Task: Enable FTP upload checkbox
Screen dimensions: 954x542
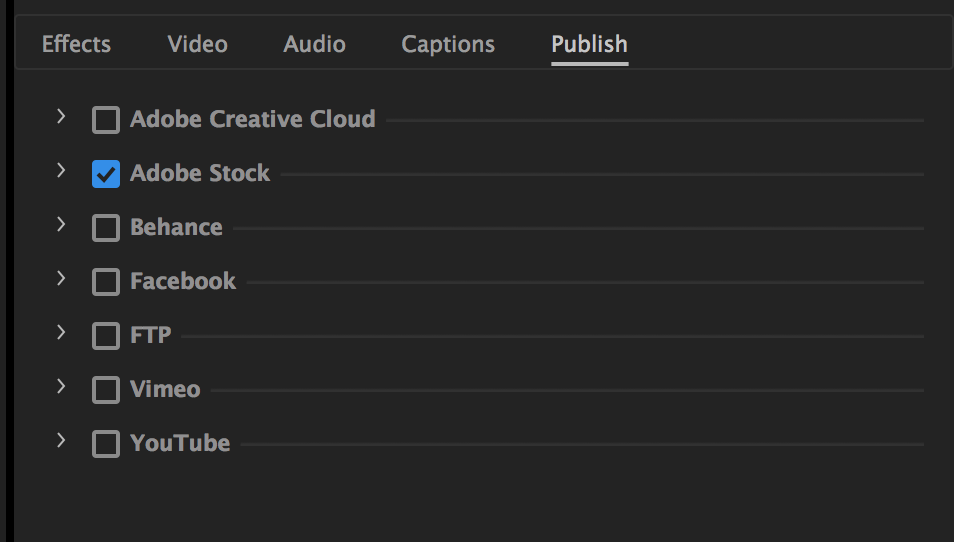Action: 106,336
